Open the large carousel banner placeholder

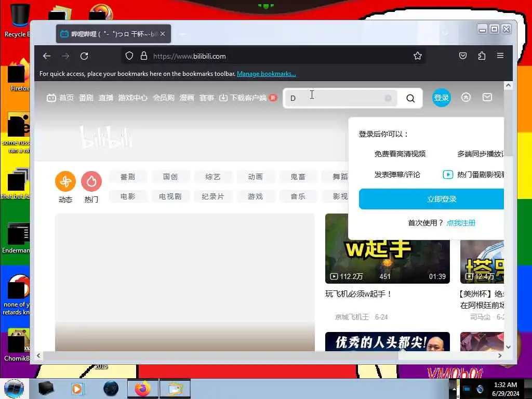185,282
